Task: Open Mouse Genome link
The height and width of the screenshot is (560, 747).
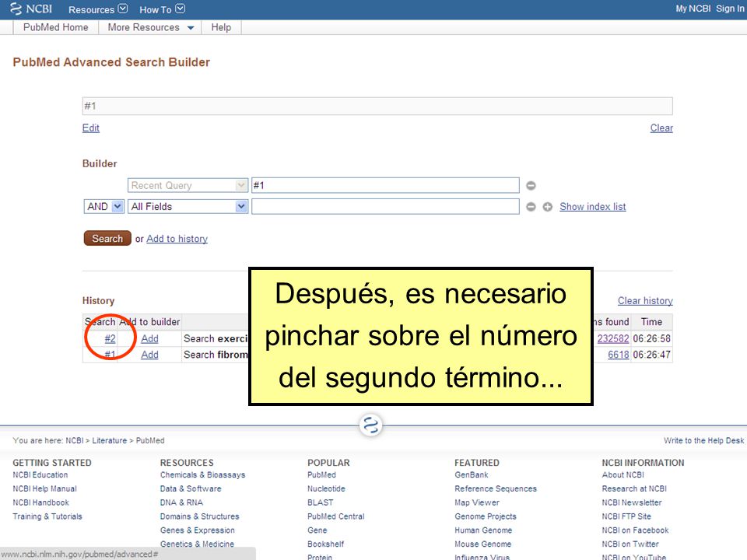Action: coord(483,544)
